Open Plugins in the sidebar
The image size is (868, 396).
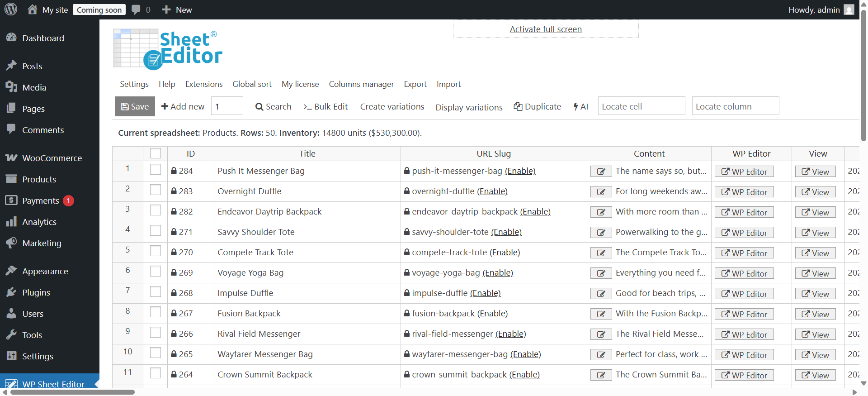[x=36, y=292]
